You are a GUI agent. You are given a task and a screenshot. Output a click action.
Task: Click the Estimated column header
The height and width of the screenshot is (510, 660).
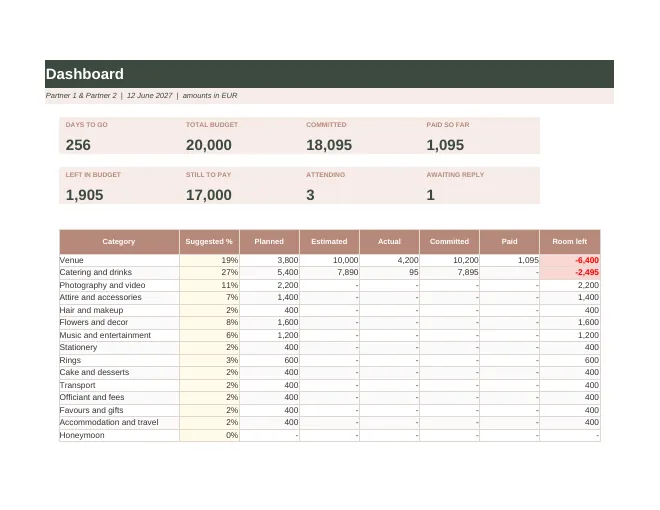[329, 242]
